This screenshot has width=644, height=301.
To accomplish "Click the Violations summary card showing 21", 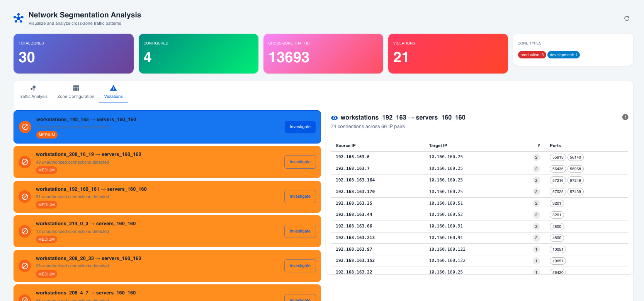I will point(448,53).
